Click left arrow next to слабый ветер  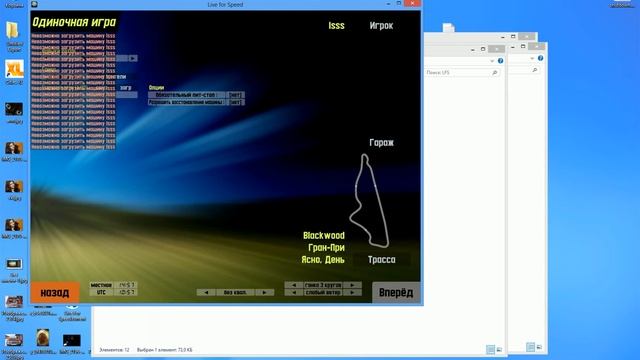coord(294,292)
